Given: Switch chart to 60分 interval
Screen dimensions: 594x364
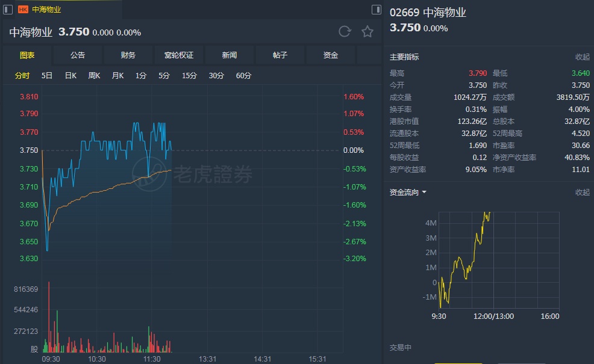Looking at the screenshot, I should click(244, 76).
